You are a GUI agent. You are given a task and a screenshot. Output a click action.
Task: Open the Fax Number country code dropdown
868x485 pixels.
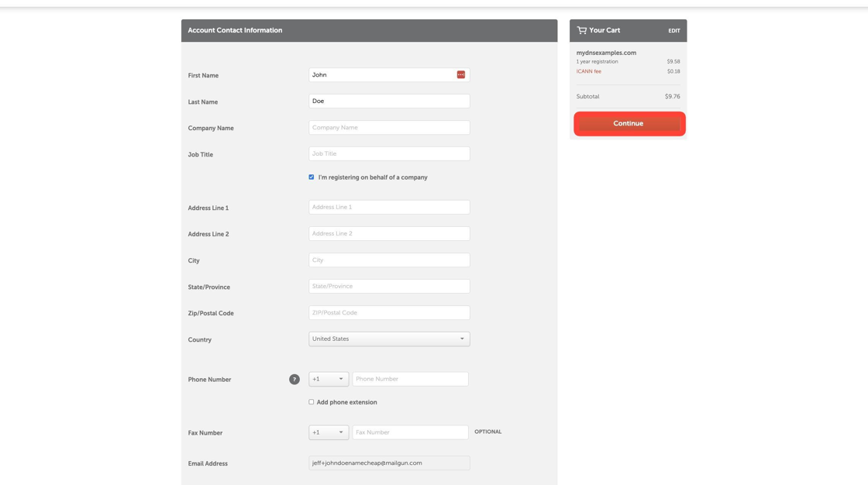(329, 432)
